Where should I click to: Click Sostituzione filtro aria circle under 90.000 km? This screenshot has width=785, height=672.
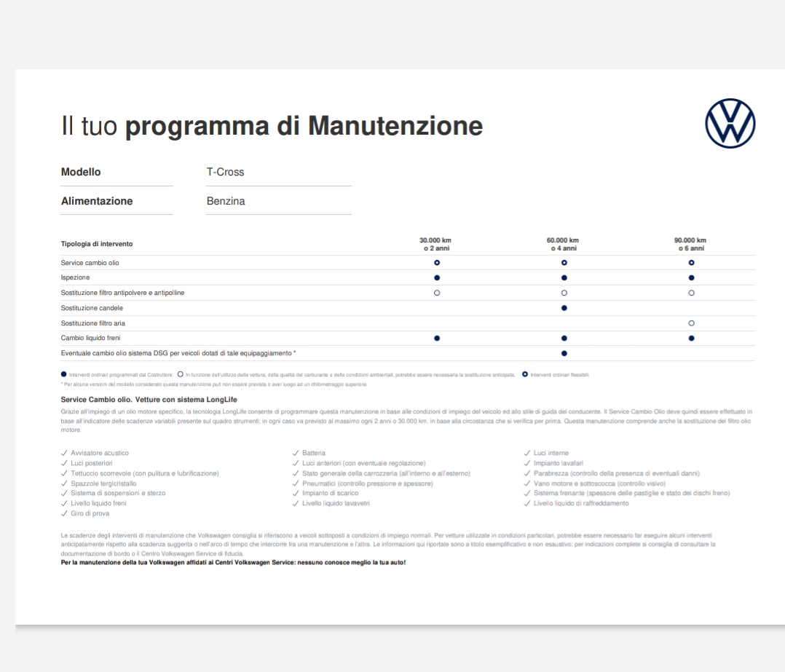click(x=691, y=323)
